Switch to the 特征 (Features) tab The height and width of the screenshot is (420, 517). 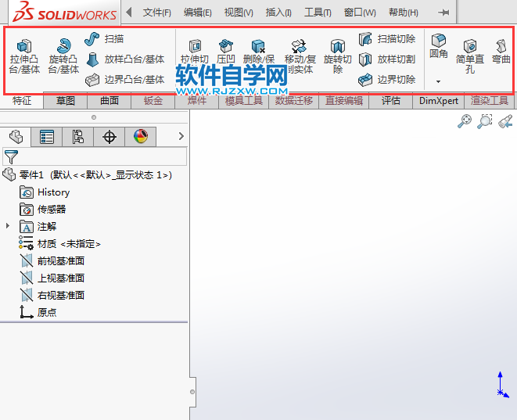(22, 101)
